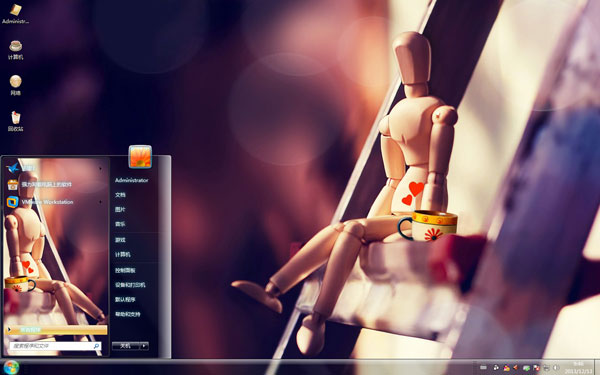Open 帮助和支持 help and support
Viewport: 600px width, 375px height.
click(128, 314)
